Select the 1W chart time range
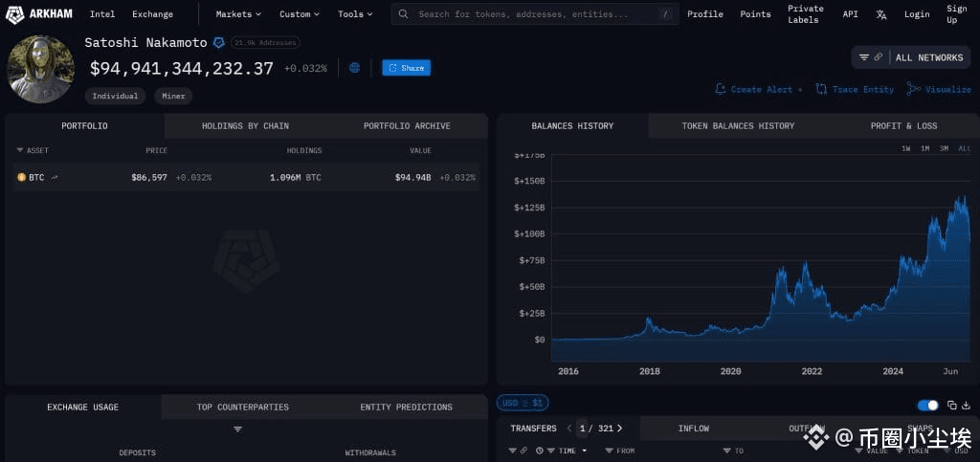 [x=905, y=148]
